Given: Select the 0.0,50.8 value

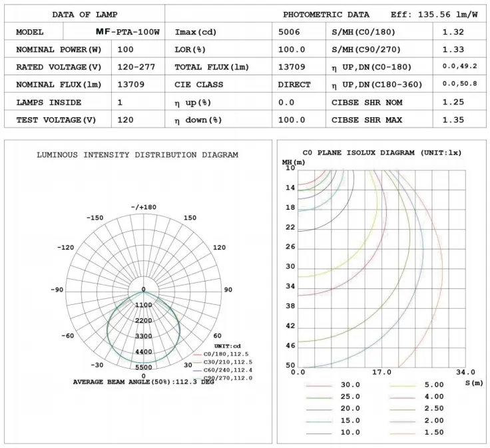Looking at the screenshot, I should [459, 84].
